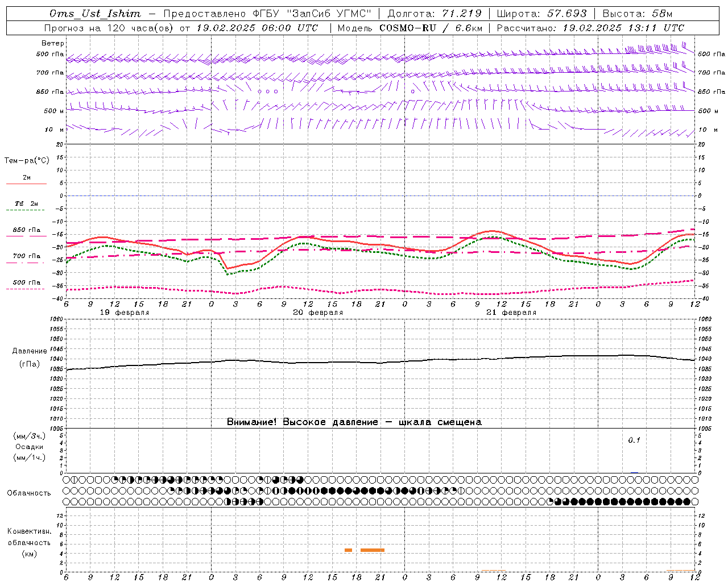The height and width of the screenshot is (582, 728).
Task: Click the 0.1 precipitation value
Action: [634, 440]
